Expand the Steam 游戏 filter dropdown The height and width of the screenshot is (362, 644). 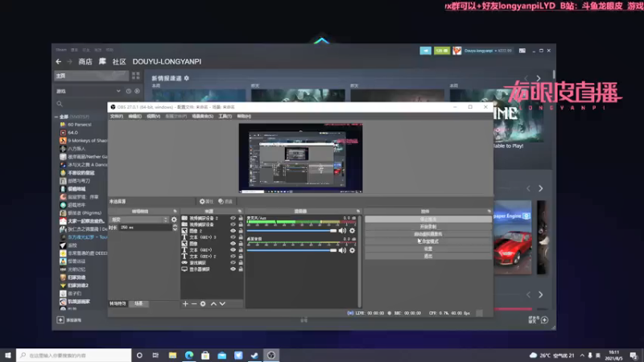pyautogui.click(x=118, y=91)
